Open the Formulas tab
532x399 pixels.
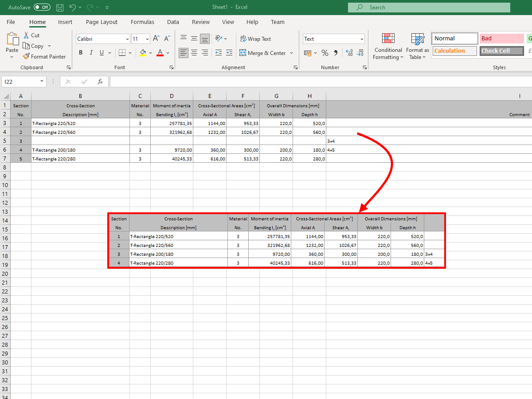pos(142,22)
